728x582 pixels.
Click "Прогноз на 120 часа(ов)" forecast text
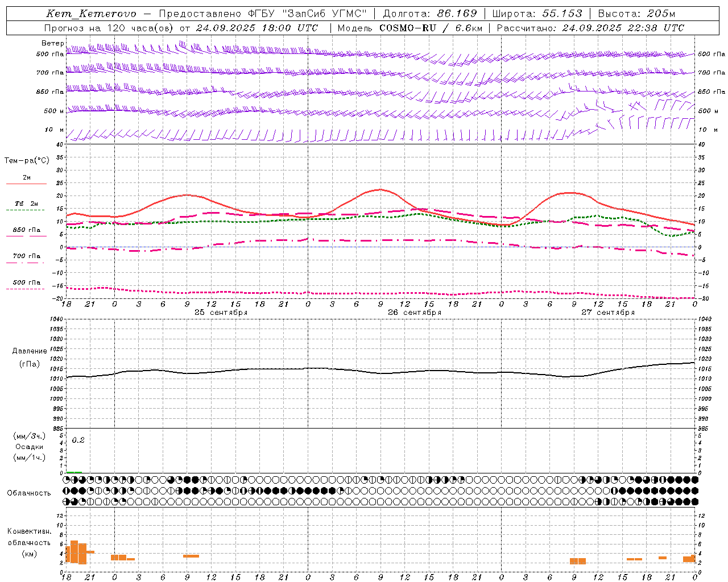[109, 28]
